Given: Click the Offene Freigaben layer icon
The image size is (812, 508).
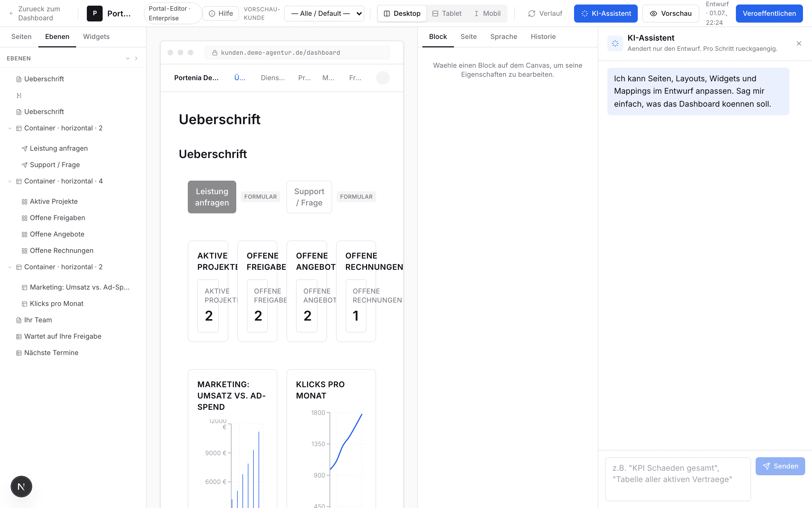Looking at the screenshot, I should [25, 218].
